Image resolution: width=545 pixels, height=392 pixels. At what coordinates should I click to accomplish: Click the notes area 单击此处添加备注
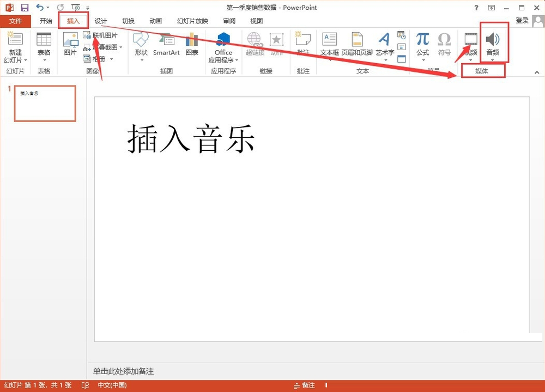coord(123,371)
